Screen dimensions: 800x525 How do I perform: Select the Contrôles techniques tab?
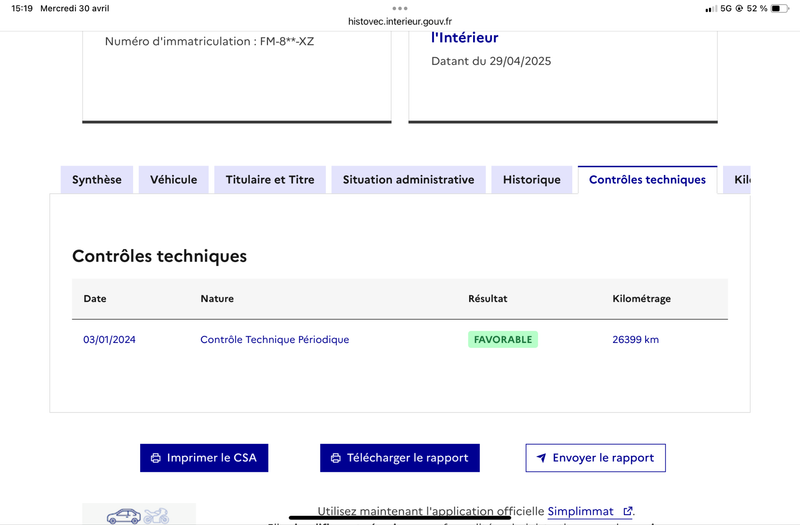647,180
